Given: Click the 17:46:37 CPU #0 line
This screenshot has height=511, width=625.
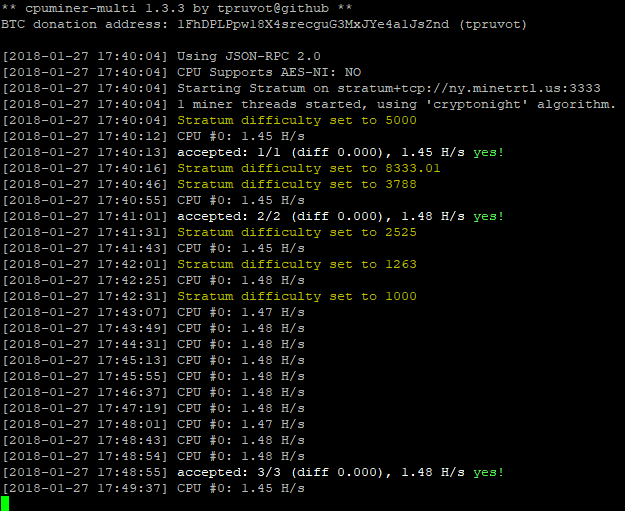Looking at the screenshot, I should (x=153, y=392).
